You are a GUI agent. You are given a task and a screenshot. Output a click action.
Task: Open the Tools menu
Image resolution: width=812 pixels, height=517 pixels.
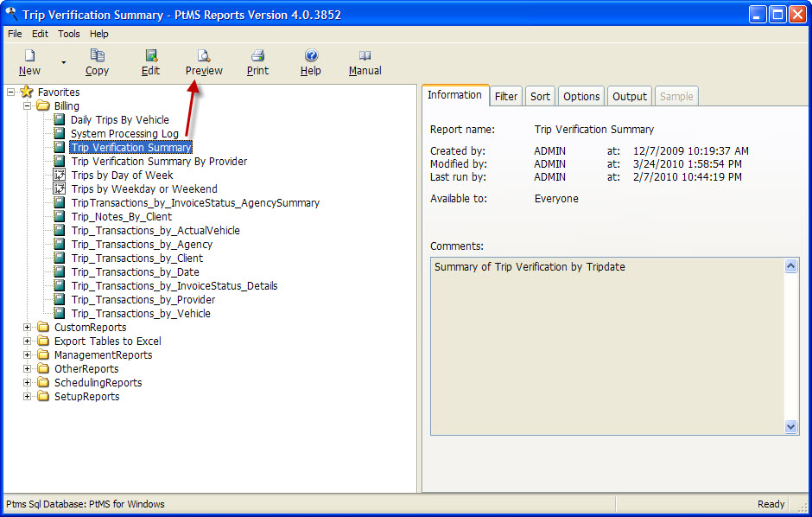pyautogui.click(x=69, y=34)
